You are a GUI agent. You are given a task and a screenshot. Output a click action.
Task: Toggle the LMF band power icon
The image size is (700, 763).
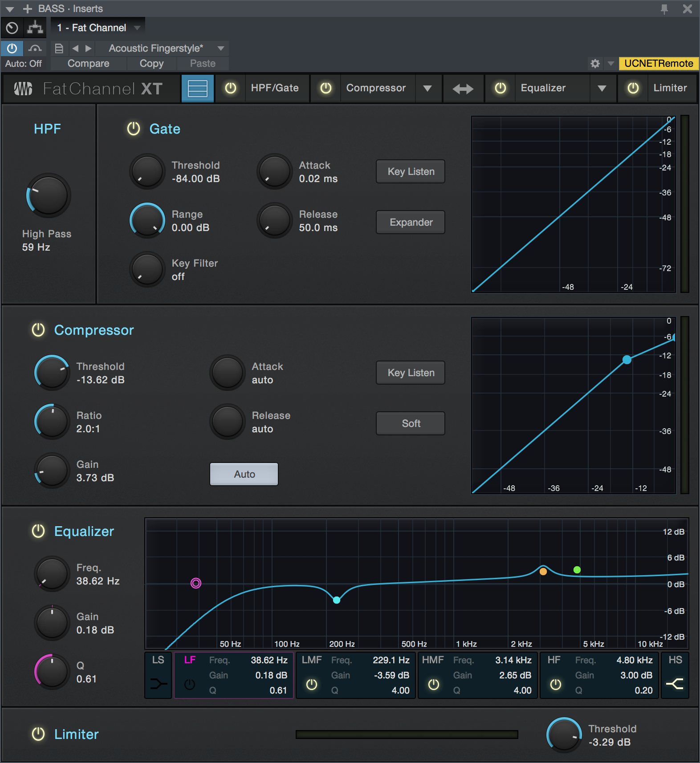tap(312, 684)
